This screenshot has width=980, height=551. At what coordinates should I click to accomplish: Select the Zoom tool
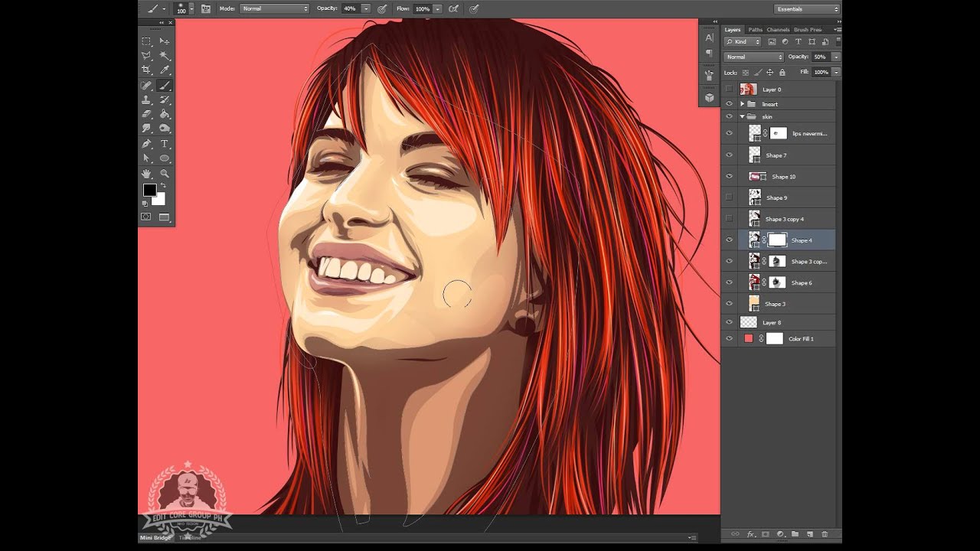pyautogui.click(x=165, y=174)
